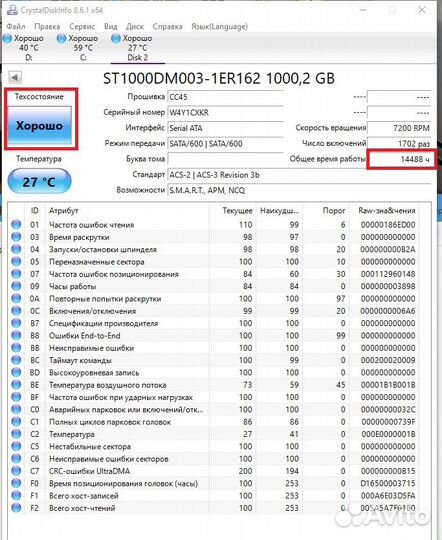This screenshot has height=540, width=442.
Task: Click status icon for attribute 04
Action: tap(16, 249)
